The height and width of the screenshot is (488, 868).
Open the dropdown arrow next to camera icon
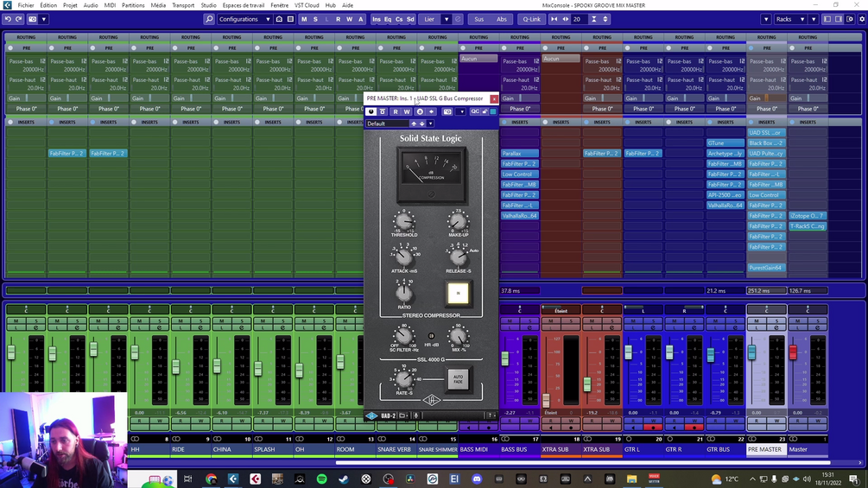[x=44, y=19]
